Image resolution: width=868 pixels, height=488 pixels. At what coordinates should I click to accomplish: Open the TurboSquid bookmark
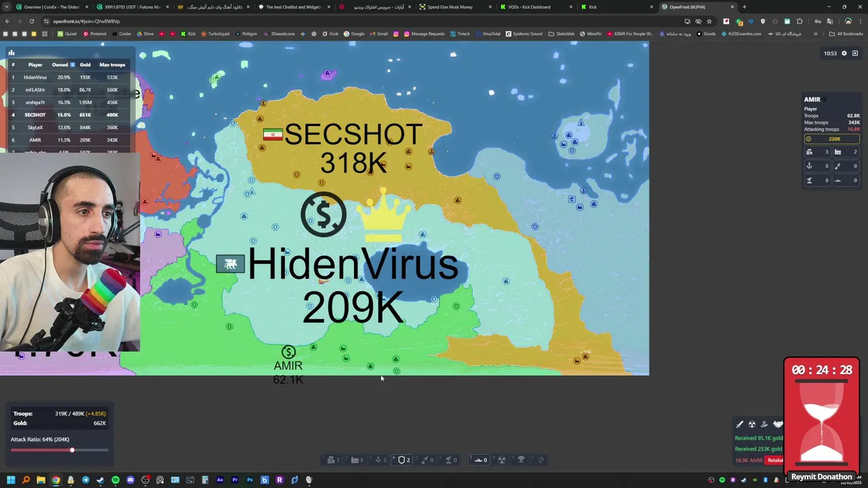[x=215, y=34]
